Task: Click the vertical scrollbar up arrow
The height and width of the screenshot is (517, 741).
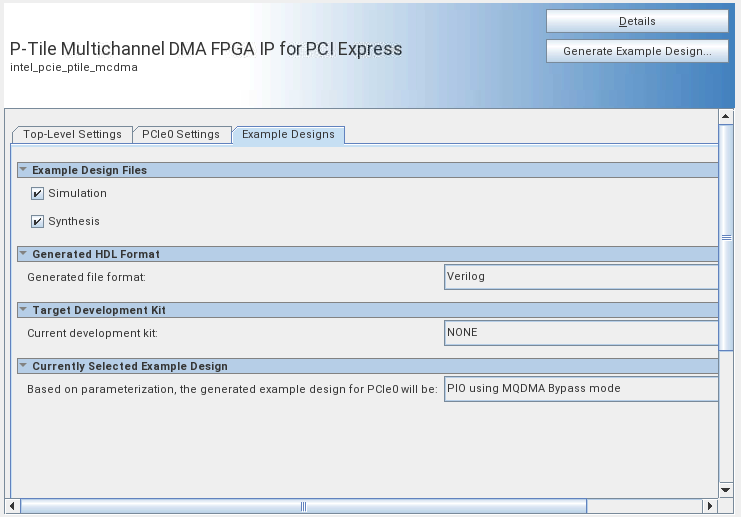Action: tap(727, 116)
